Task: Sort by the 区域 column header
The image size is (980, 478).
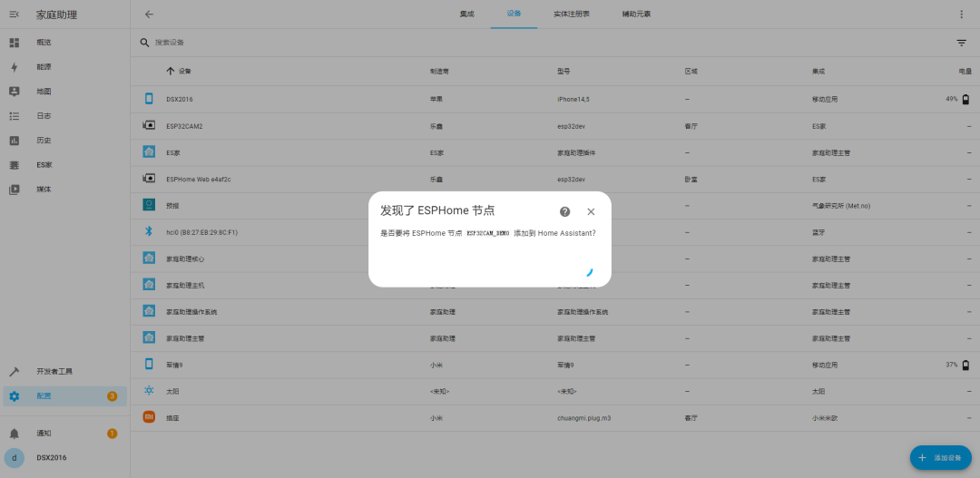Action: pyautogui.click(x=691, y=72)
